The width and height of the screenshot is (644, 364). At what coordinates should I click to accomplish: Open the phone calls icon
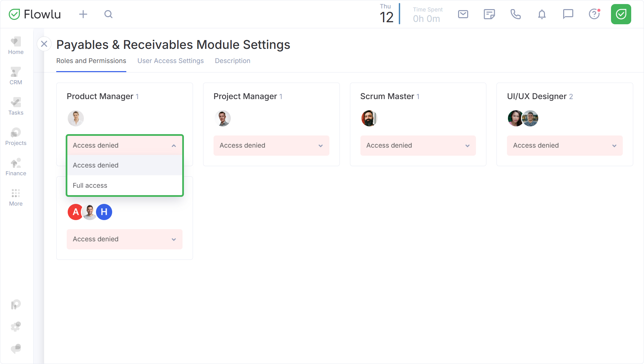tap(515, 14)
